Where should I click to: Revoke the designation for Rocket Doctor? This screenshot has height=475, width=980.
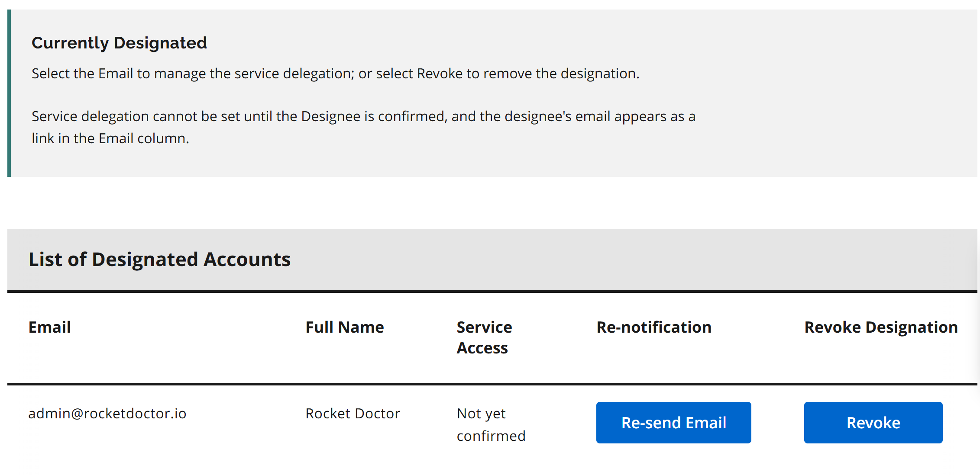pos(873,423)
